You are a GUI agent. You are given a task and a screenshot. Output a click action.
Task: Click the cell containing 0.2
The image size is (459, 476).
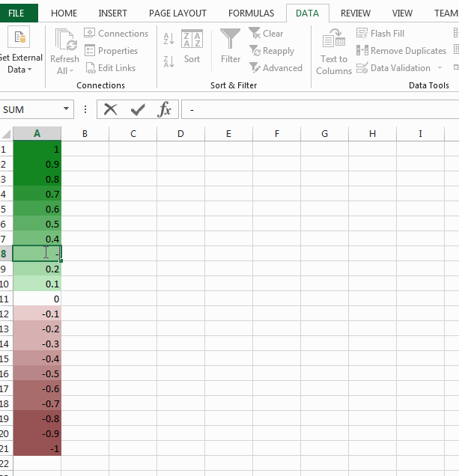point(37,269)
